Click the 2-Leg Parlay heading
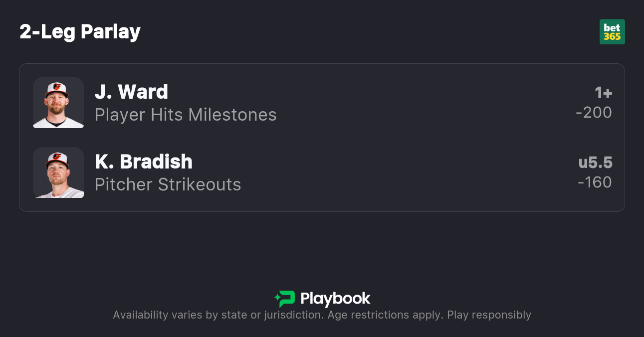 pyautogui.click(x=80, y=32)
